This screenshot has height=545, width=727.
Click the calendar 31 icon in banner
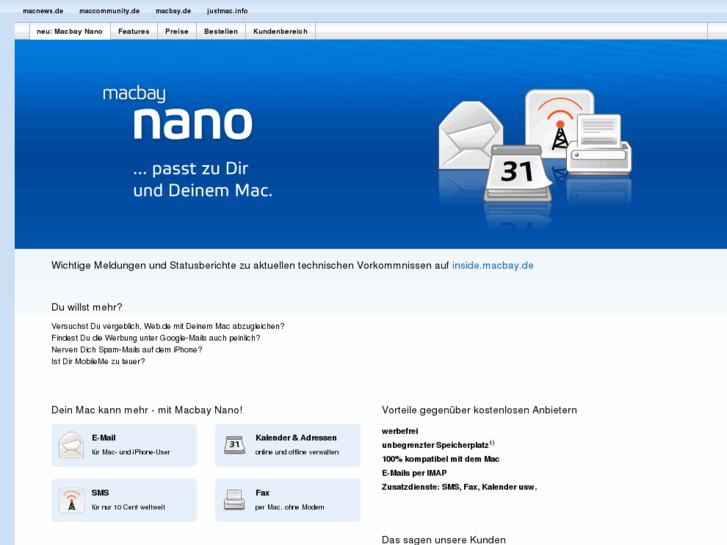517,173
